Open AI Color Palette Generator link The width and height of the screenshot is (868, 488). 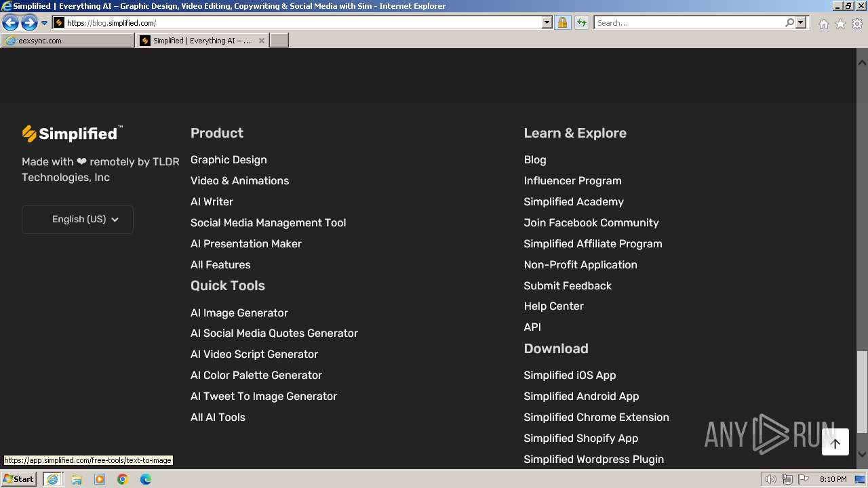(256, 375)
